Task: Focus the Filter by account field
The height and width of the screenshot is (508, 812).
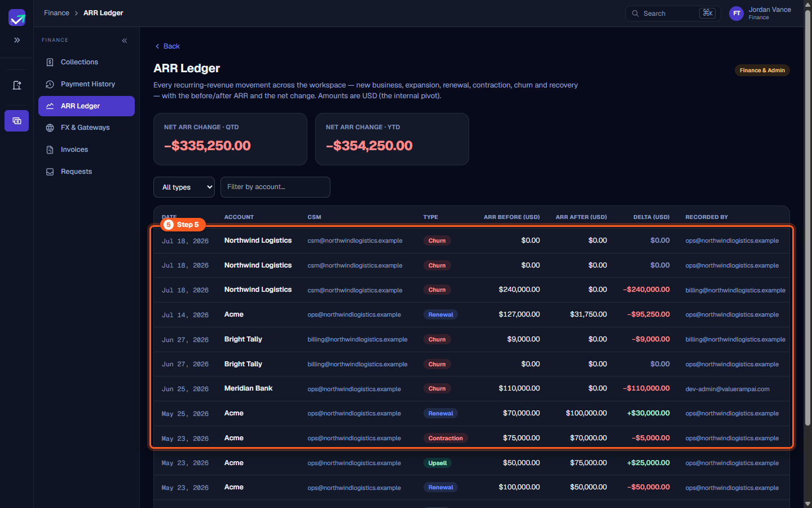Action: pos(275,187)
